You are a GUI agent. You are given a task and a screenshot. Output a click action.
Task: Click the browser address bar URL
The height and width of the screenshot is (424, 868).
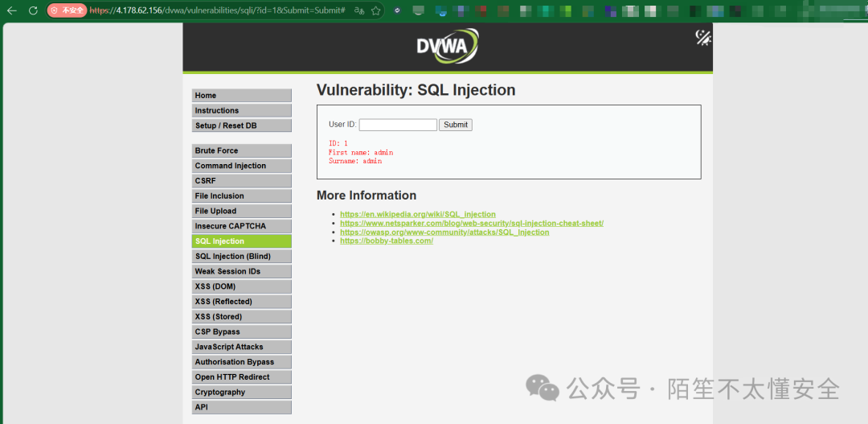(218, 10)
